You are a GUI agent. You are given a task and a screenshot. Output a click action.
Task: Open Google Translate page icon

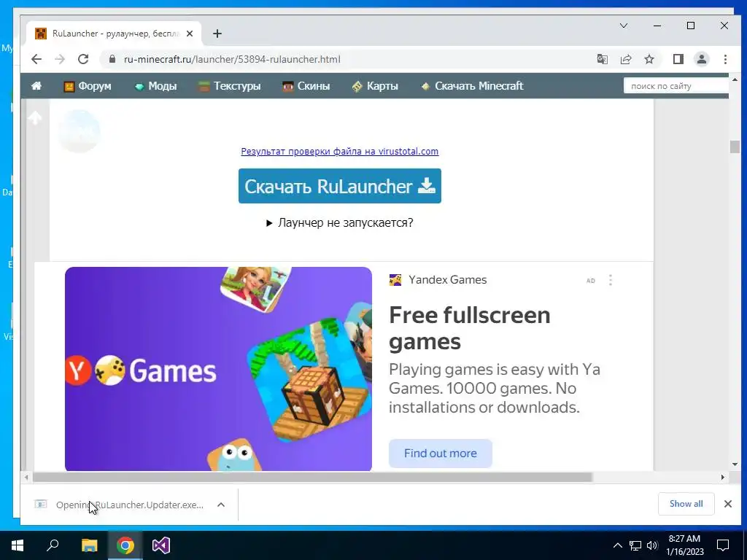tap(602, 59)
